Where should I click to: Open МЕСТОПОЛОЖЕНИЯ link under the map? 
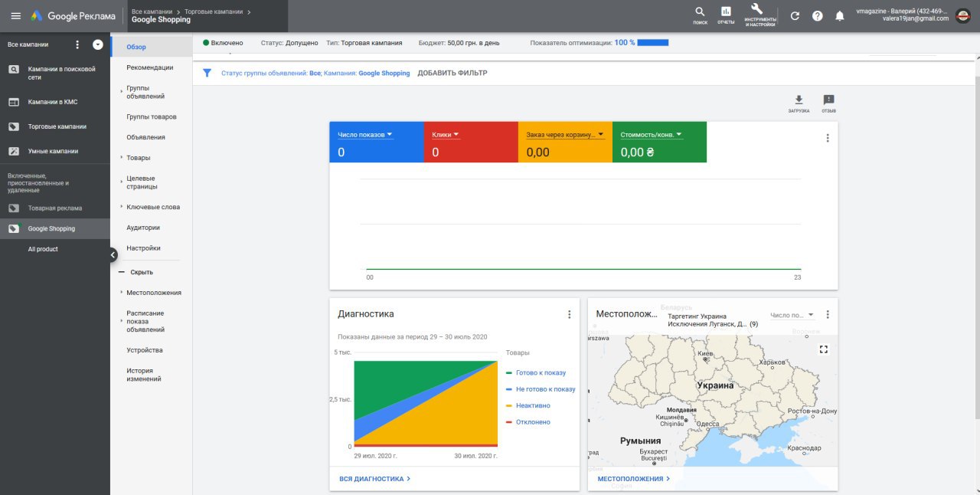tap(634, 479)
